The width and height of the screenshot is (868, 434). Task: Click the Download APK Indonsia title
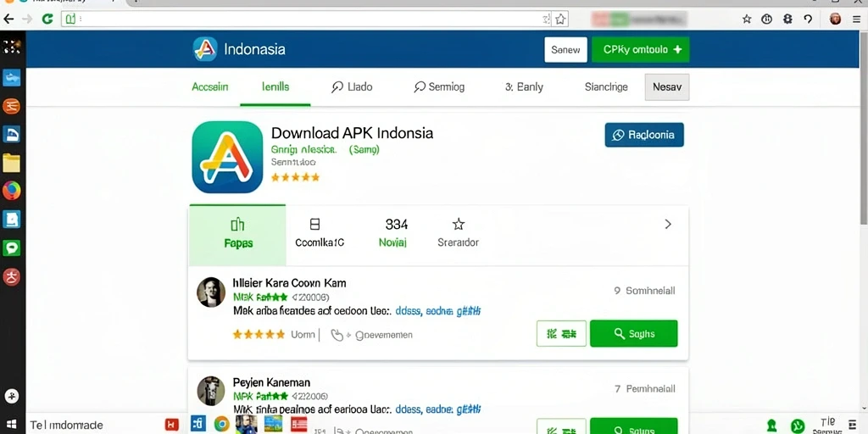(x=352, y=133)
